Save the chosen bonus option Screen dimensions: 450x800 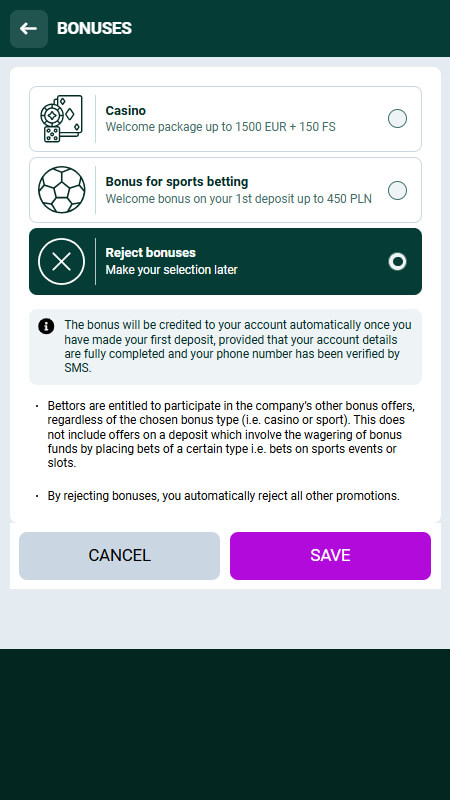pyautogui.click(x=330, y=556)
